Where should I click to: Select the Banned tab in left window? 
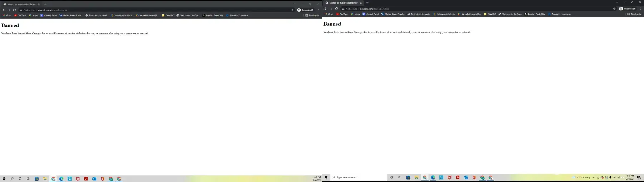click(21, 4)
